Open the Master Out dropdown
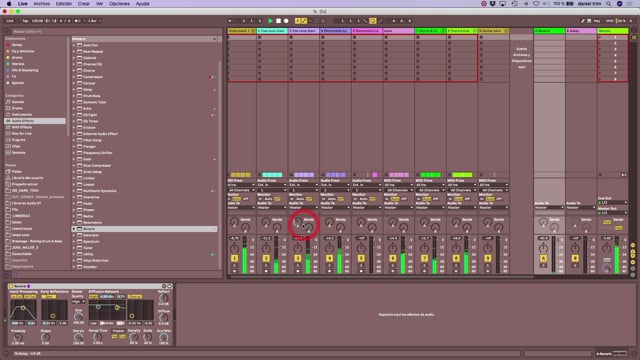 [612, 213]
